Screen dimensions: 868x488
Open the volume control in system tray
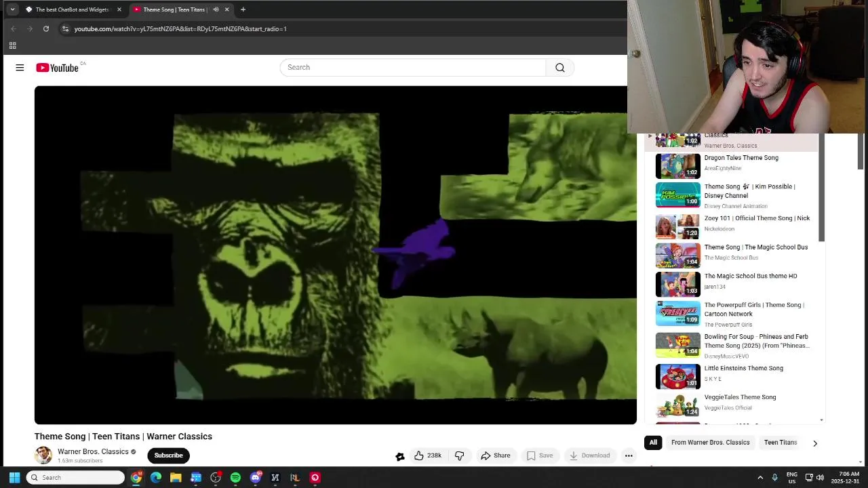(x=820, y=478)
